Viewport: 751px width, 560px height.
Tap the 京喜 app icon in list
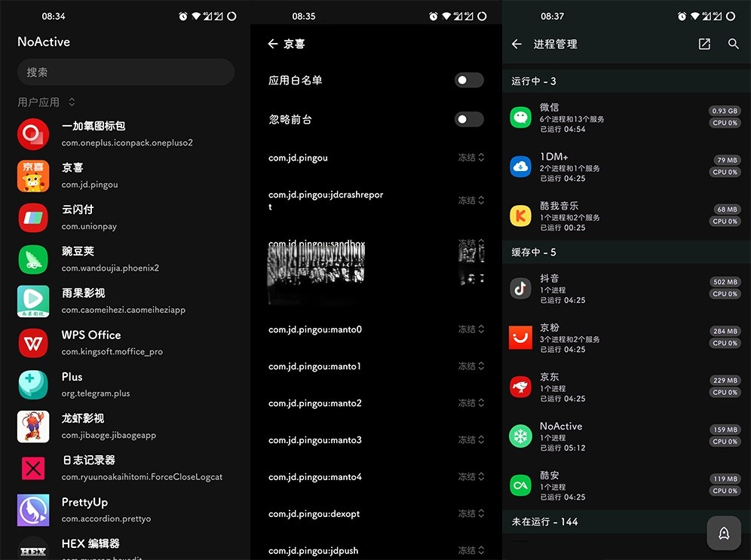click(x=33, y=176)
